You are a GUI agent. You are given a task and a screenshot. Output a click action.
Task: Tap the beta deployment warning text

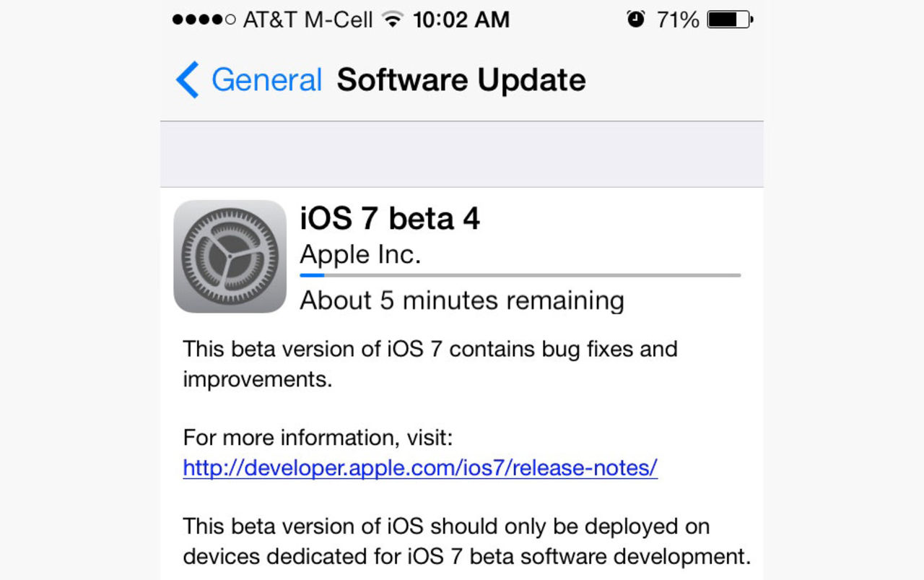461,541
